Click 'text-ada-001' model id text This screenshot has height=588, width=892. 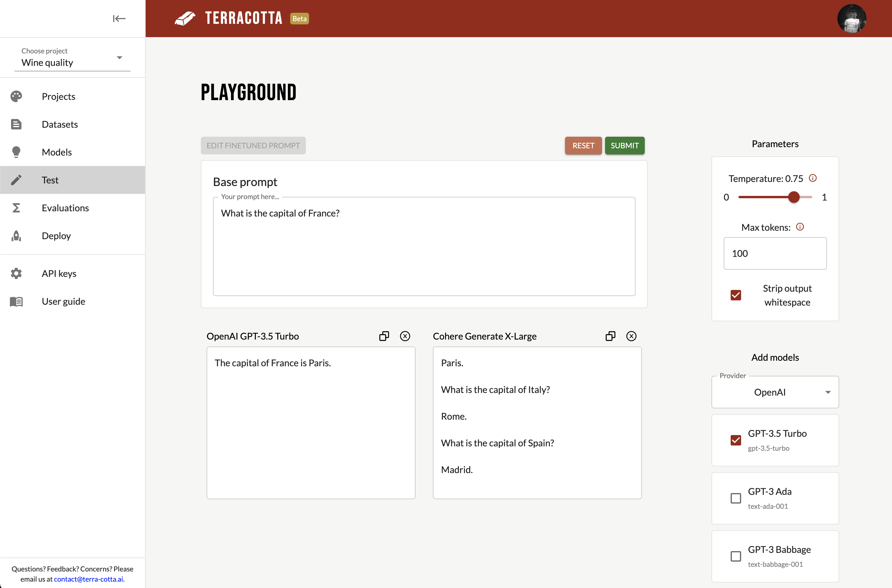click(768, 506)
